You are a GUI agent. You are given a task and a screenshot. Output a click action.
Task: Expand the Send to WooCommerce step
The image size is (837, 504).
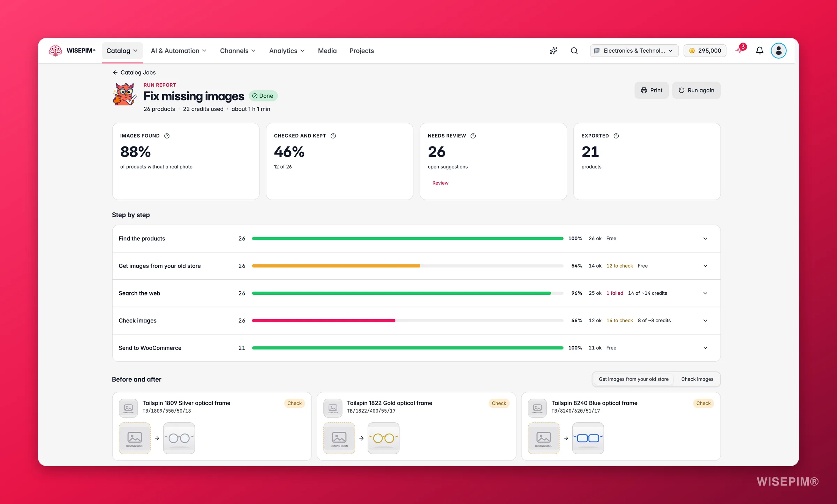point(705,348)
